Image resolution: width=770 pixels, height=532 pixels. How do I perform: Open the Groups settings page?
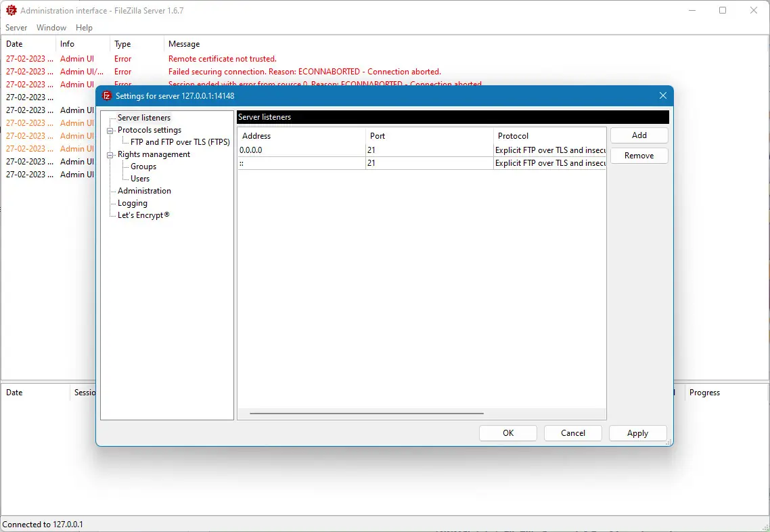pos(143,167)
